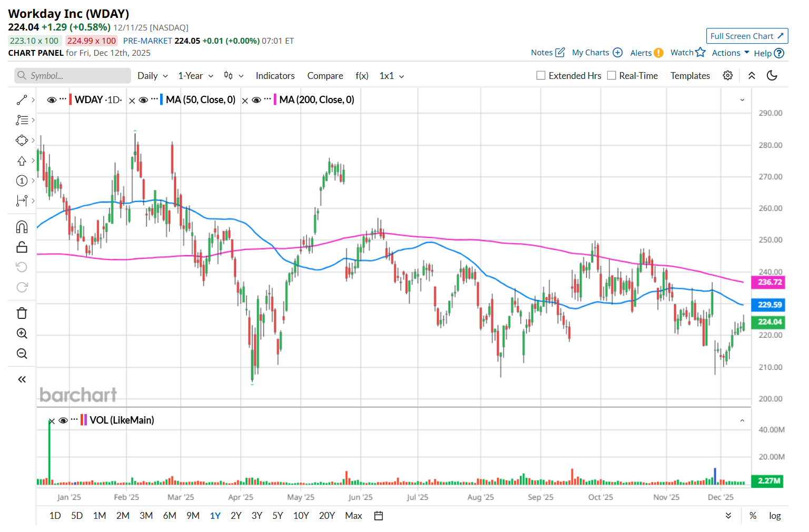The image size is (809, 532).
Task: Zoom out of the chart
Action: 22,354
